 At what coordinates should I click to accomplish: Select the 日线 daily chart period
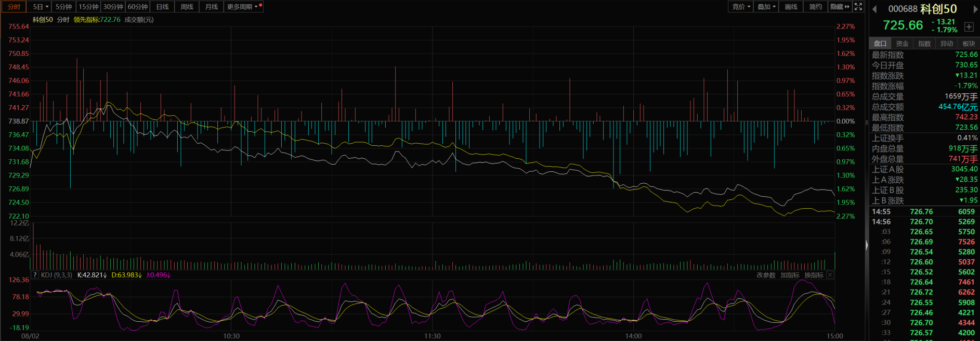pyautogui.click(x=162, y=7)
